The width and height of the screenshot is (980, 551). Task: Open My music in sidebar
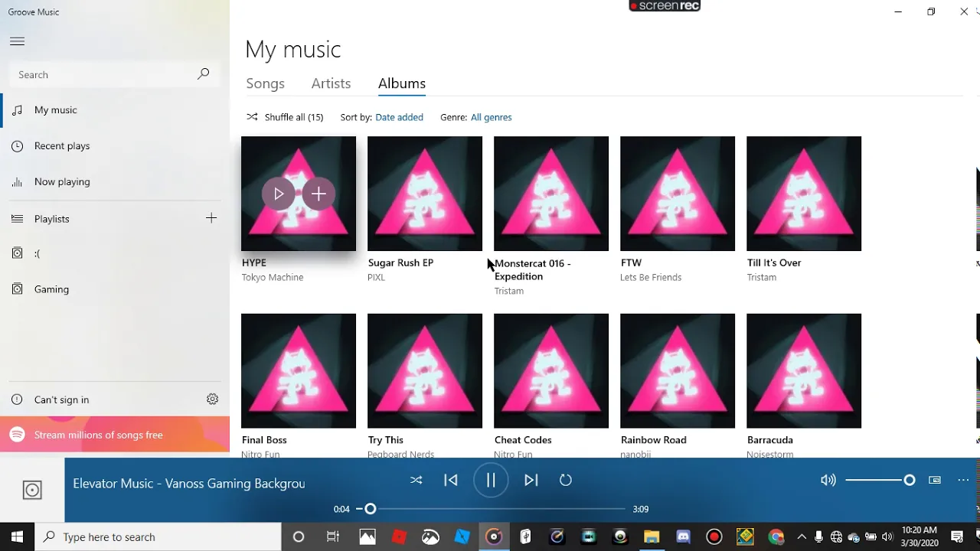[x=115, y=109]
